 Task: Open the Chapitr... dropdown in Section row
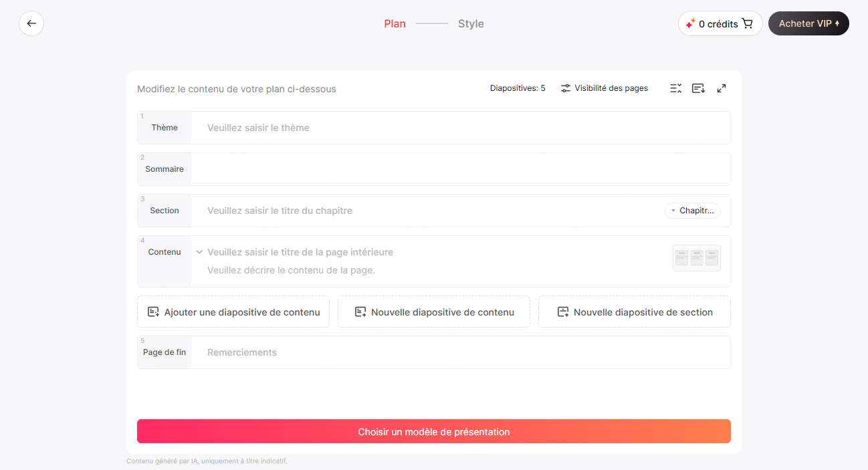pyautogui.click(x=693, y=211)
